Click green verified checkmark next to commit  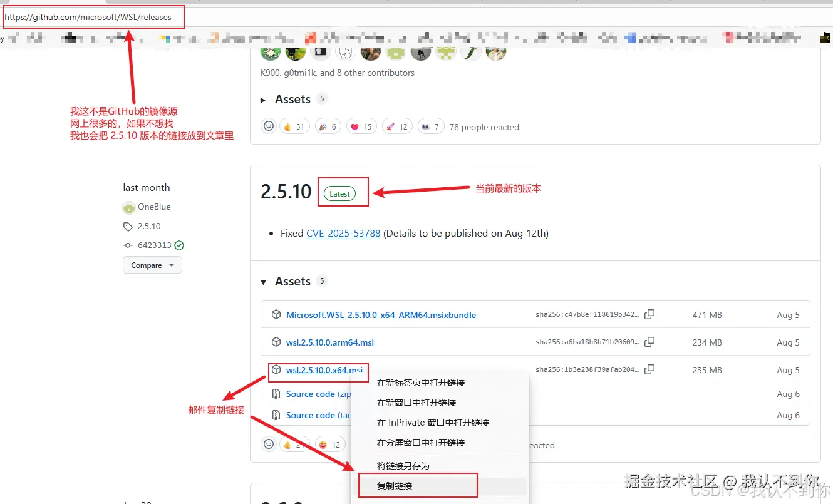coord(179,245)
